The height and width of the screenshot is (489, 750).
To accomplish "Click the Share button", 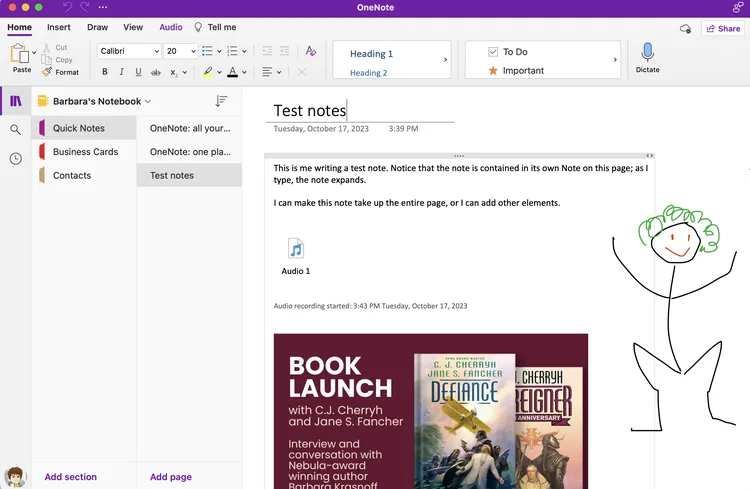I will [x=722, y=29].
